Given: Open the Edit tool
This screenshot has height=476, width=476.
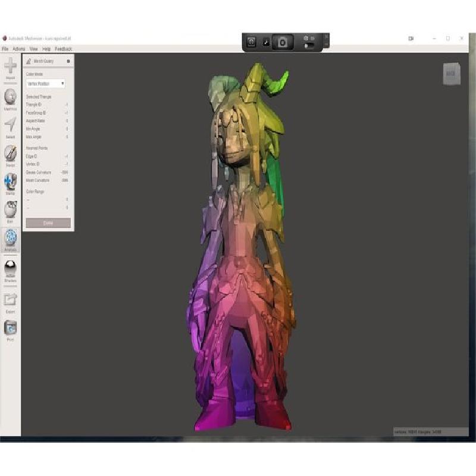Looking at the screenshot, I should coord(10,212).
